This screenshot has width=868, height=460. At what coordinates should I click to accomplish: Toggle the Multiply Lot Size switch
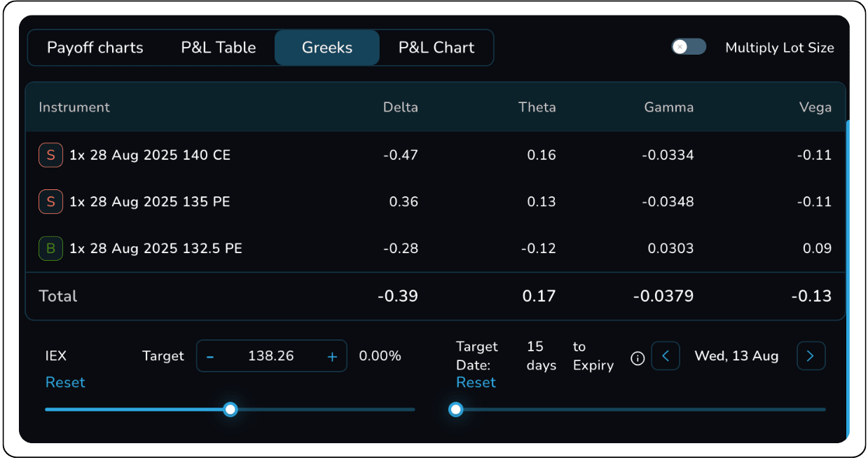(688, 47)
